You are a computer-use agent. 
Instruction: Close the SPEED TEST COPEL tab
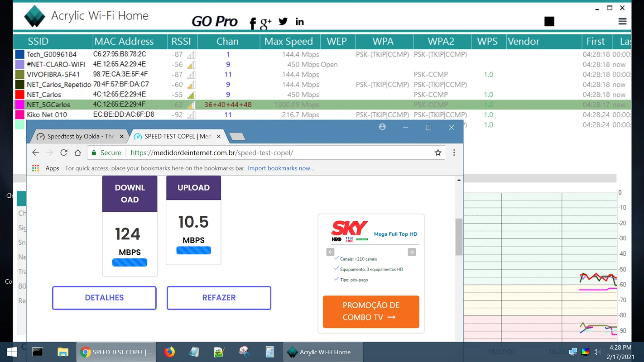(x=219, y=136)
